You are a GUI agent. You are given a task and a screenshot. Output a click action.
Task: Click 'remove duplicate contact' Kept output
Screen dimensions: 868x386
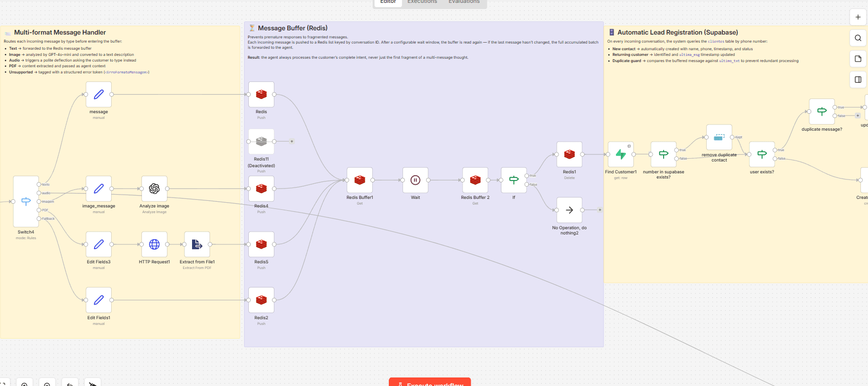point(732,137)
